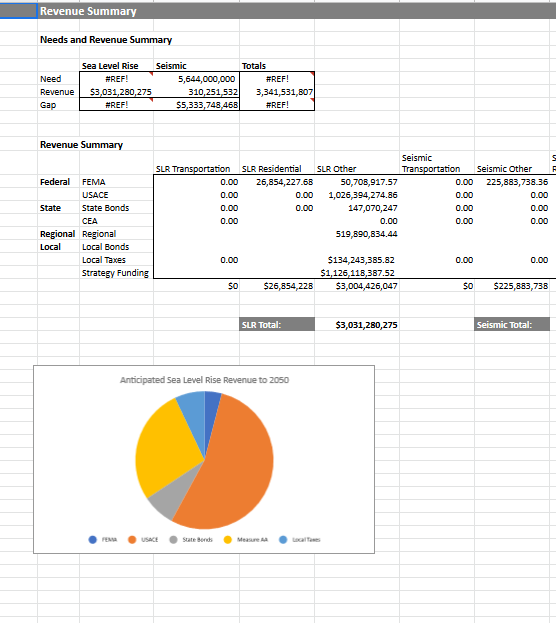
Task: Click the Seismic Total label cell
Action: point(512,325)
